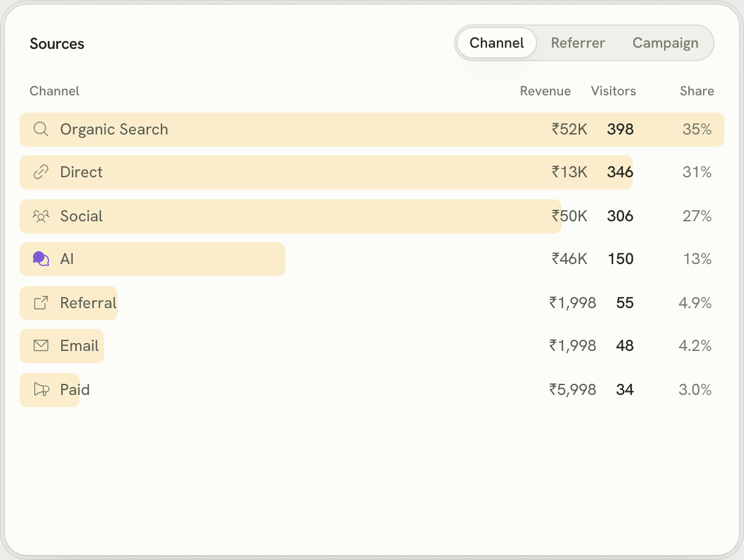Click the Referral external-link icon
The height and width of the screenshot is (560, 744).
pos(41,303)
